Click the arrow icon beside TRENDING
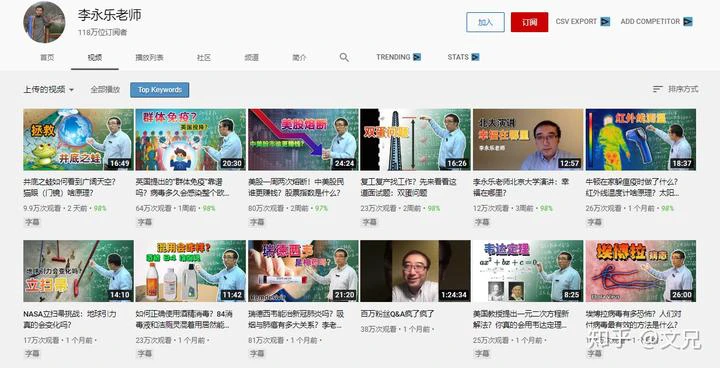This screenshot has width=720, height=368. [x=417, y=57]
